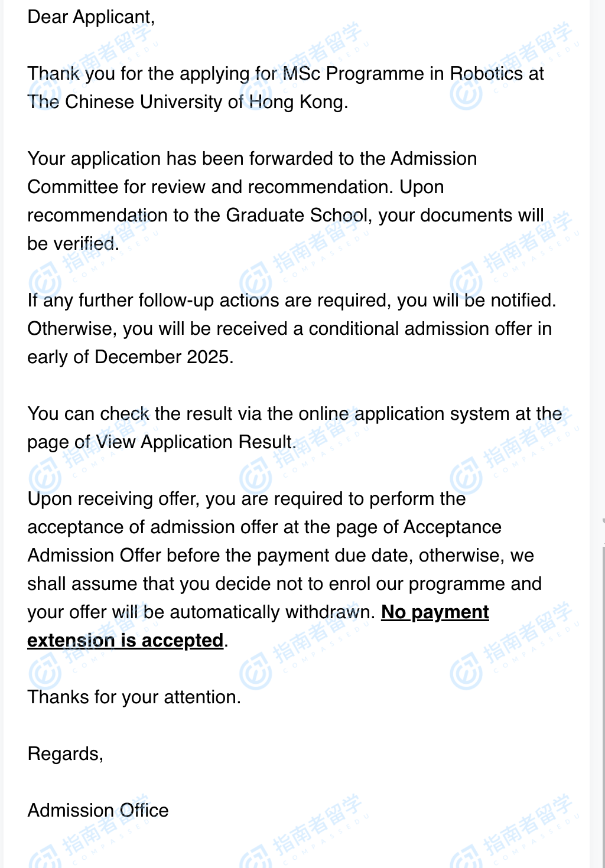Image resolution: width=605 pixels, height=868 pixels.
Task: Click the underlined "No payment" text
Action: click(x=435, y=612)
